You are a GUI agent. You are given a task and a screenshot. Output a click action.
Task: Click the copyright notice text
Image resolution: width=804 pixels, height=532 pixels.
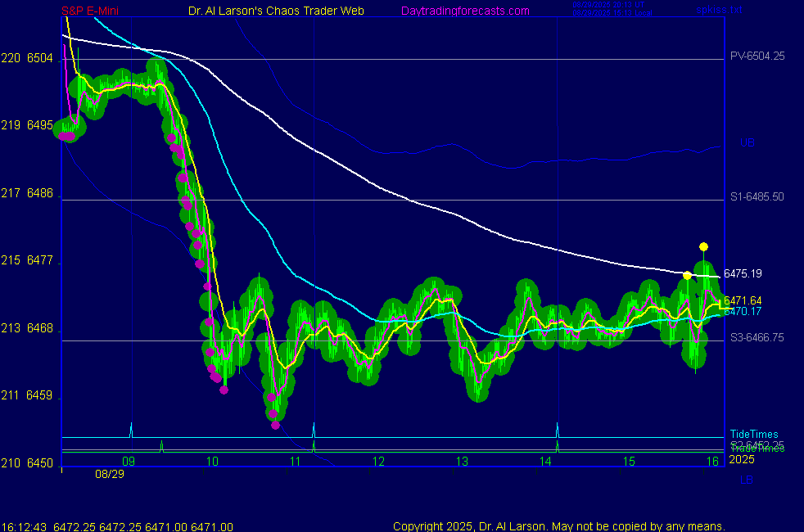[x=558, y=526]
